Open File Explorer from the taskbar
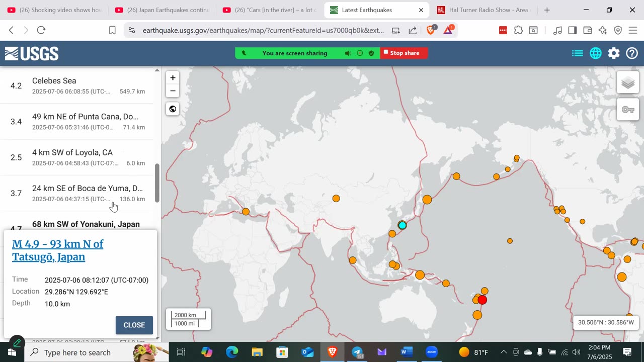 click(257, 352)
